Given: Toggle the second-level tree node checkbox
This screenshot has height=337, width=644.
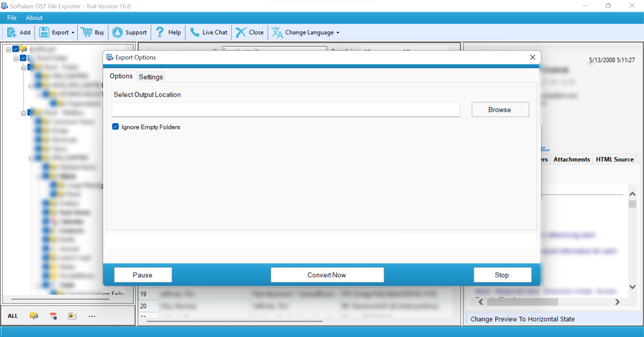Looking at the screenshot, I should [x=23, y=58].
